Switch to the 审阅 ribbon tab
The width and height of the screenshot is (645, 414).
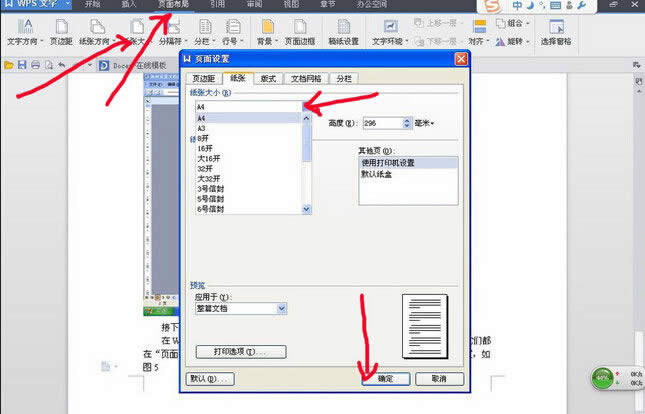pos(254,5)
